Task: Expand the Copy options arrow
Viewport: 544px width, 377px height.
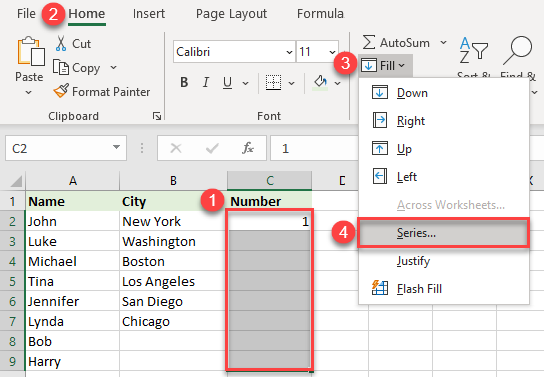Action: pos(113,68)
